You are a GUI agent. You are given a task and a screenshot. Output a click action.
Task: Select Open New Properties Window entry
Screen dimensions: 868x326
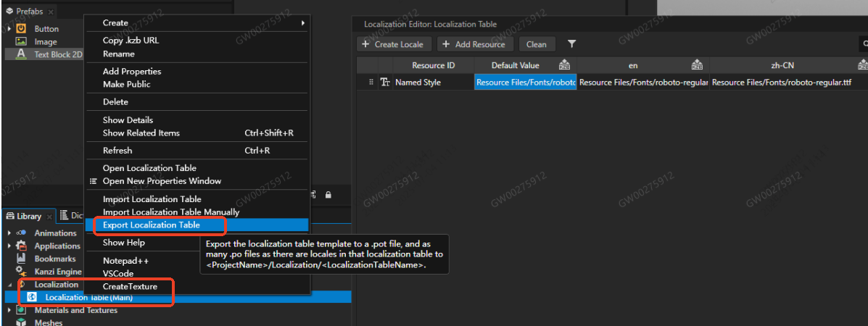(162, 181)
